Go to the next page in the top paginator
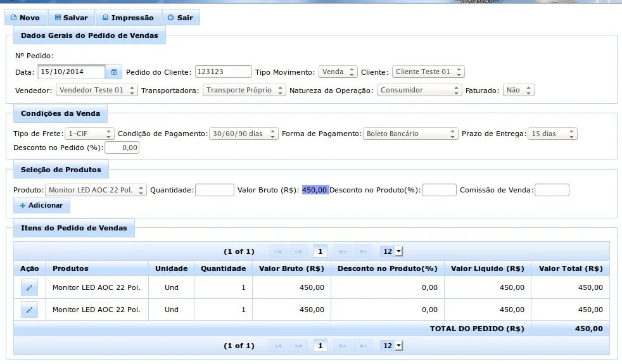The height and width of the screenshot is (364, 622). tap(343, 251)
